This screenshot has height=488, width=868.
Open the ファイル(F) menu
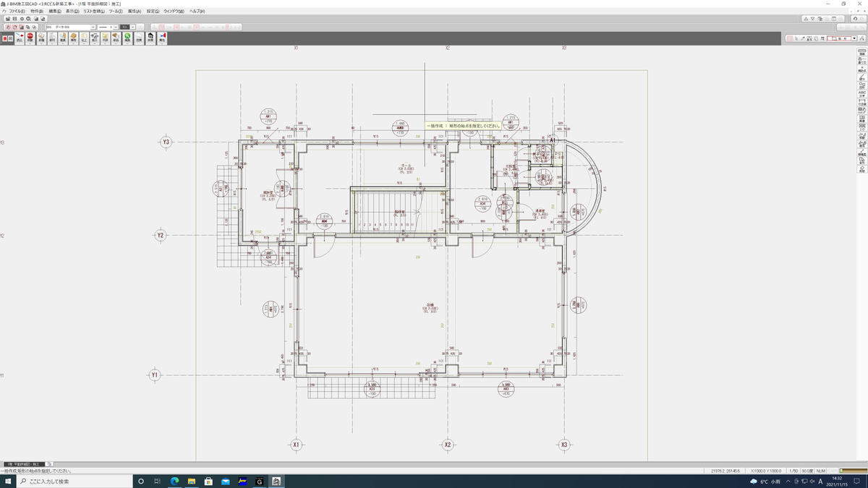coord(17,12)
